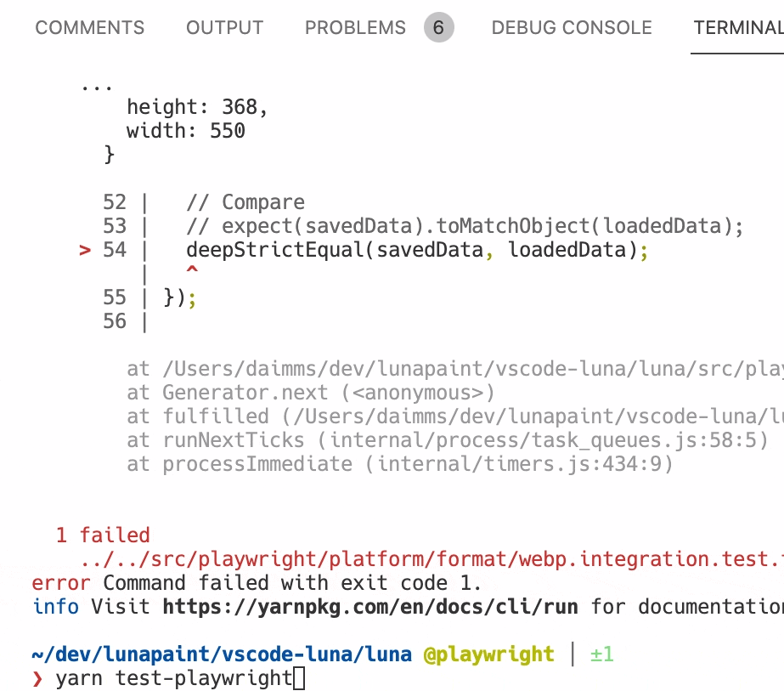Open the DEBUG CONSOLE tab
Viewport: 784px width, 691px height.
click(x=570, y=27)
